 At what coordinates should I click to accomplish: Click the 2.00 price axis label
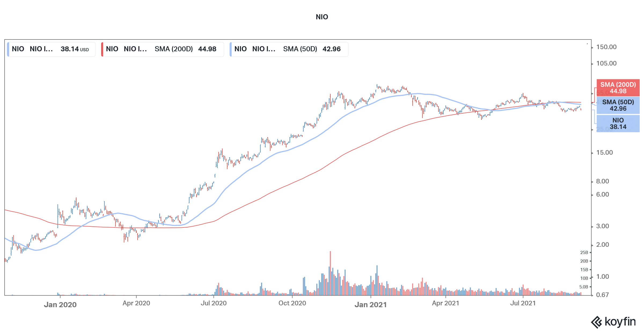pos(602,245)
